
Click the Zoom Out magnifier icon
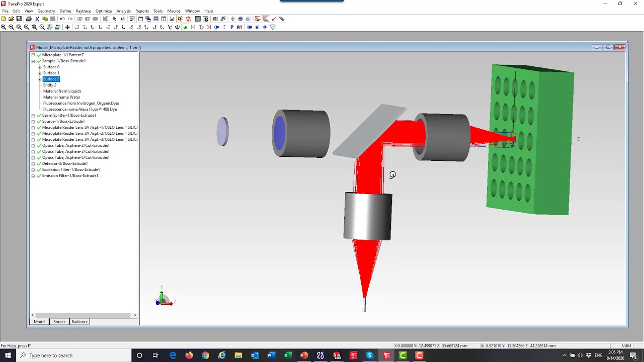(11, 27)
